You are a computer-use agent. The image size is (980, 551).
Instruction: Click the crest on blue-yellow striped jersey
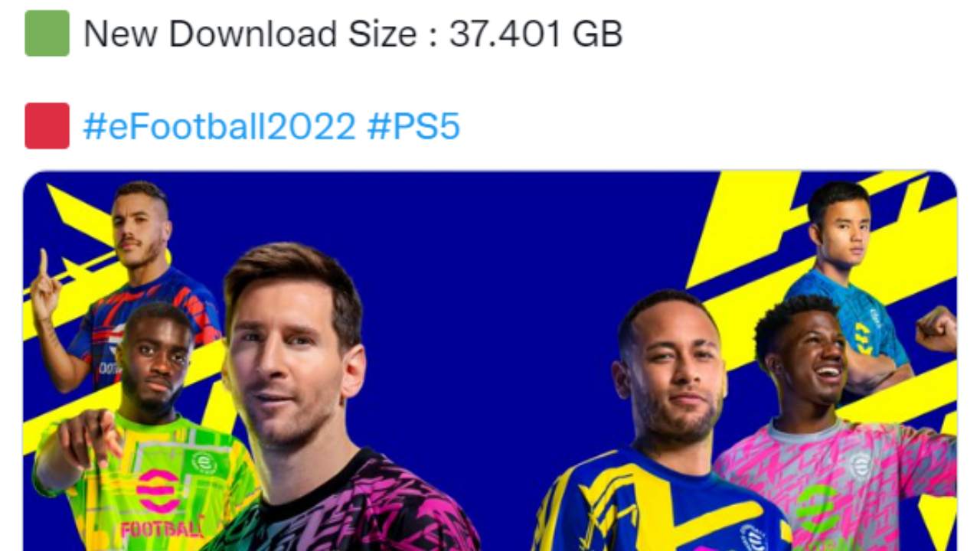tap(753, 537)
